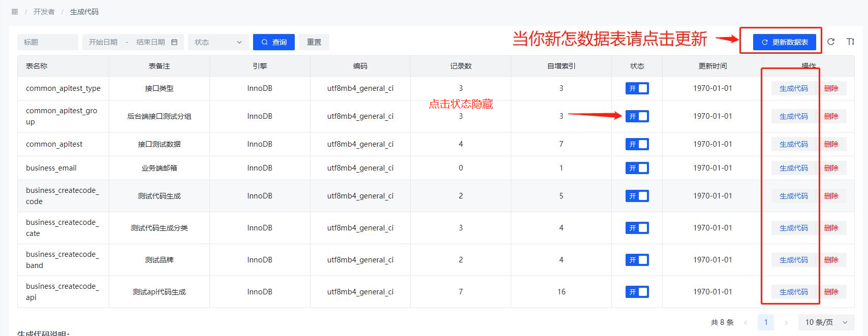Click the 后台端接口测试分组 remark cell
Image resolution: width=868 pixels, height=336 pixels.
(159, 116)
